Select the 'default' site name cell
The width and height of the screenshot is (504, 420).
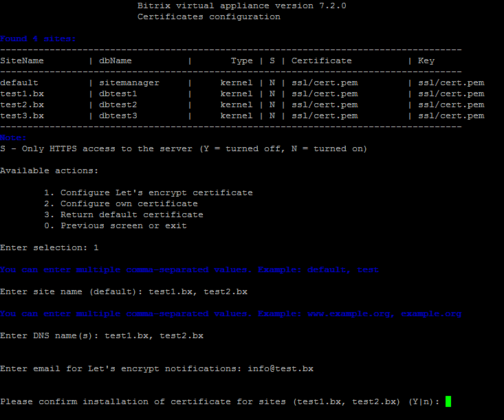pyautogui.click(x=19, y=83)
